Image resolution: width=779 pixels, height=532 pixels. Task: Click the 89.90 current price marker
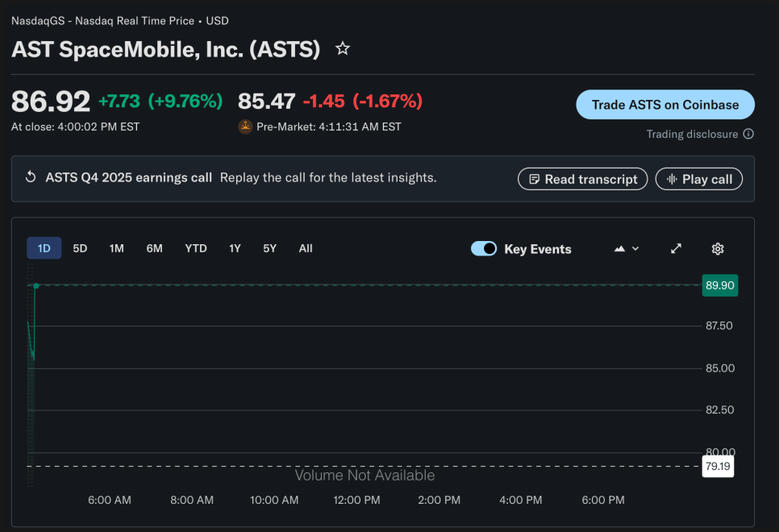pyautogui.click(x=719, y=285)
